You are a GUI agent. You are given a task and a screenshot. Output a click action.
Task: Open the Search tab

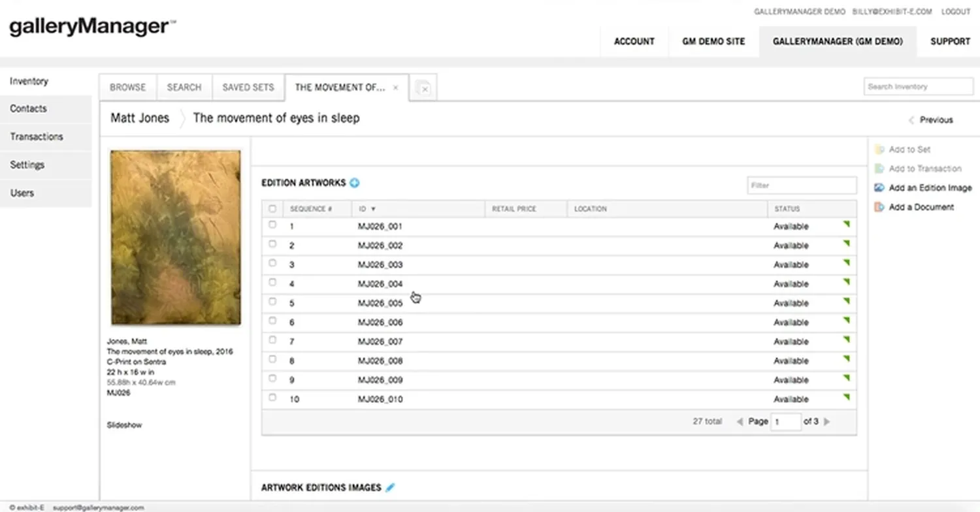click(184, 88)
